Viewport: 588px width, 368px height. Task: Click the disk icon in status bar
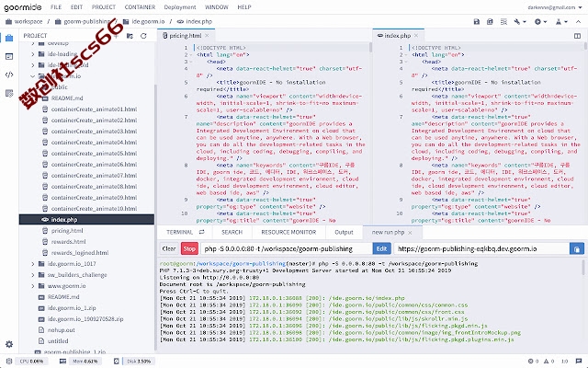tap(117, 362)
